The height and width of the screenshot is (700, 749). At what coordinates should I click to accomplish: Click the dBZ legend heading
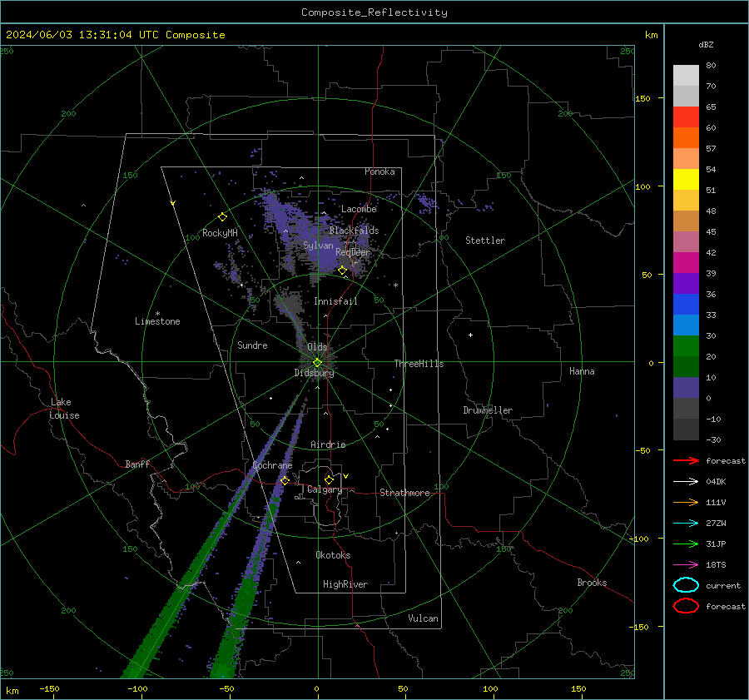point(706,44)
